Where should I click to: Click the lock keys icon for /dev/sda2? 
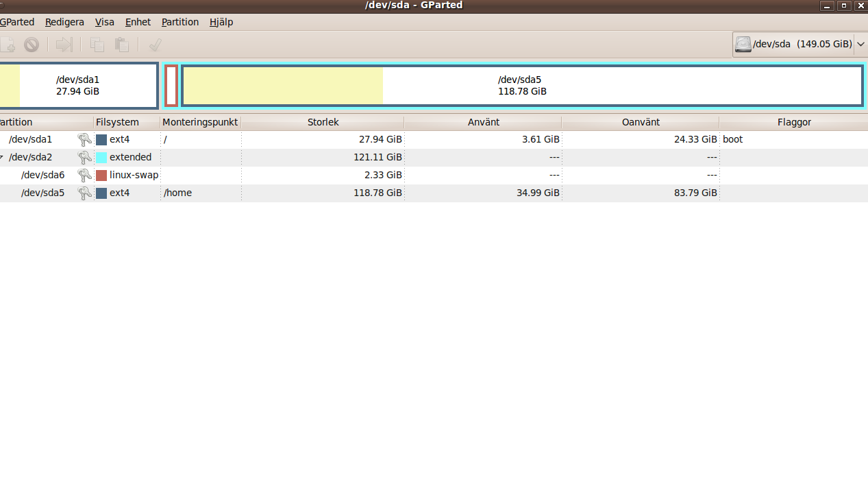click(84, 157)
